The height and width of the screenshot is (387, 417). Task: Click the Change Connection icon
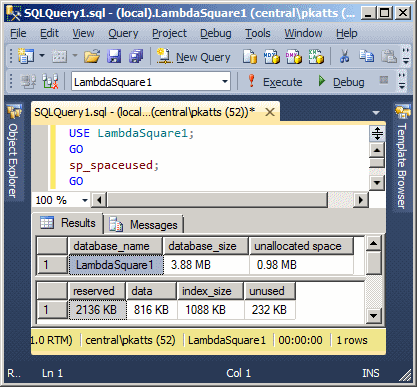coord(50,81)
